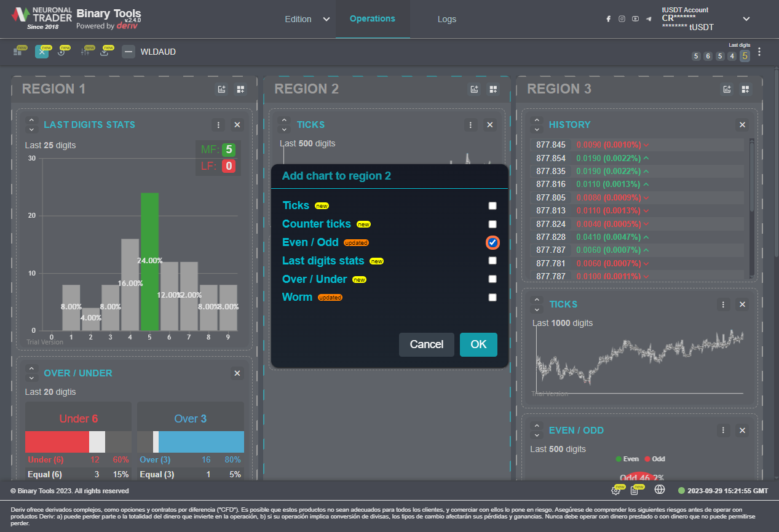Open the settings gear in footer
Screen dimensions: 779x532
(x=615, y=490)
